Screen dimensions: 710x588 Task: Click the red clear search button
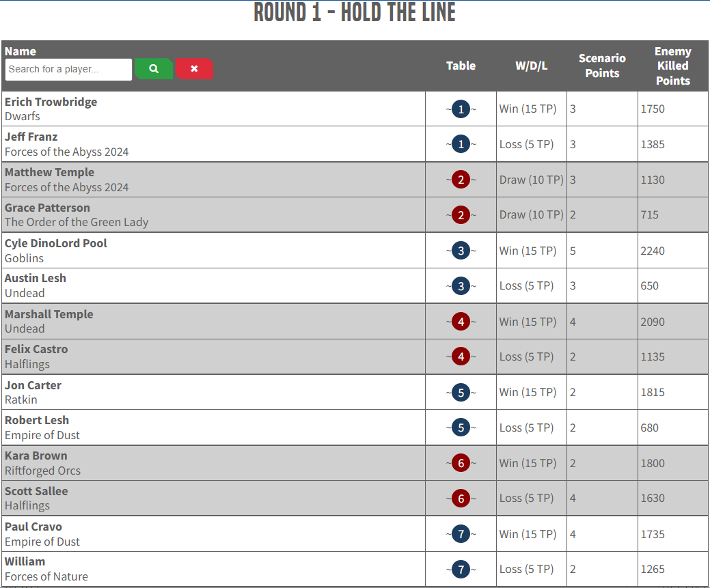pyautogui.click(x=194, y=69)
